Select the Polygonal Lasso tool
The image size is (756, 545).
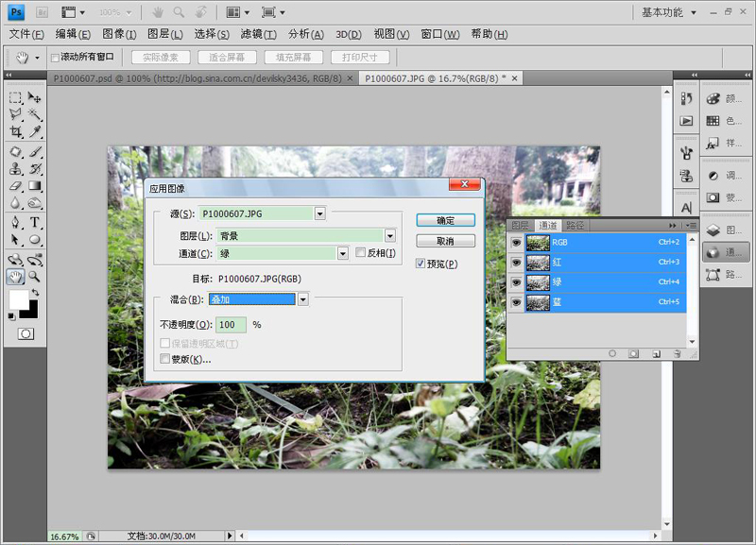(15, 114)
